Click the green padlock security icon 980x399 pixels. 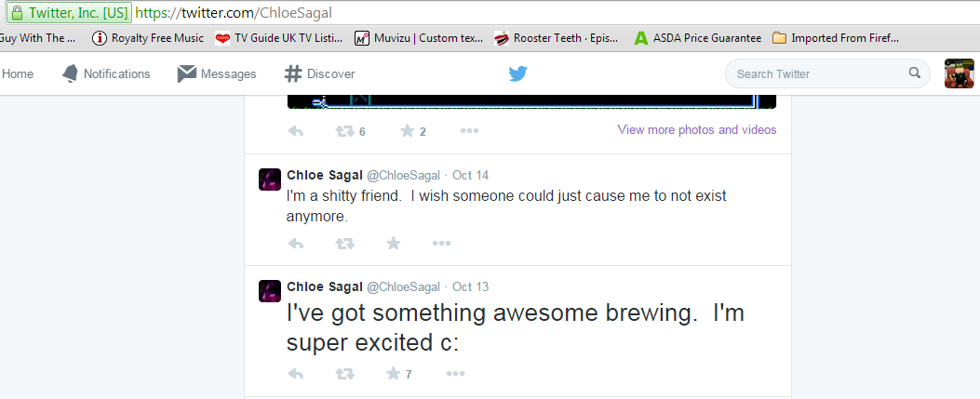16,14
